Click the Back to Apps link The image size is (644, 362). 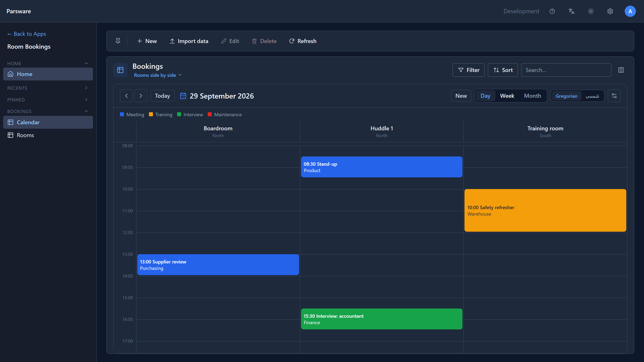tap(27, 34)
